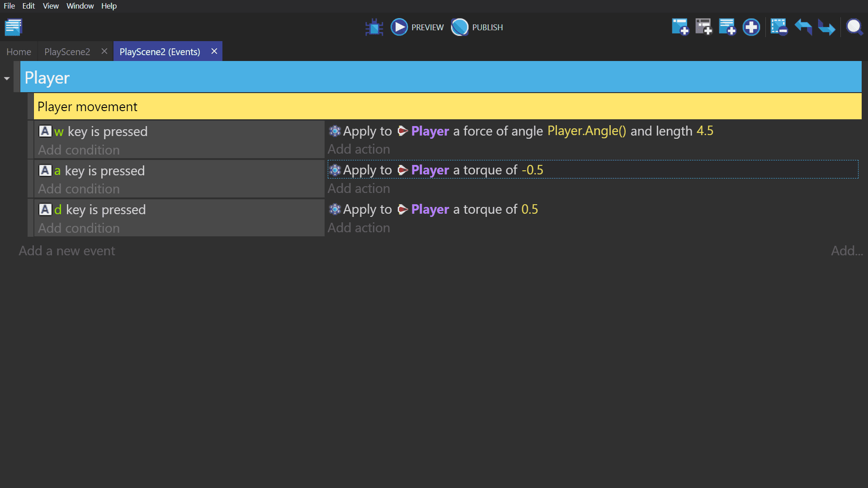The height and width of the screenshot is (488, 868).
Task: Undo the last change
Action: click(803, 27)
